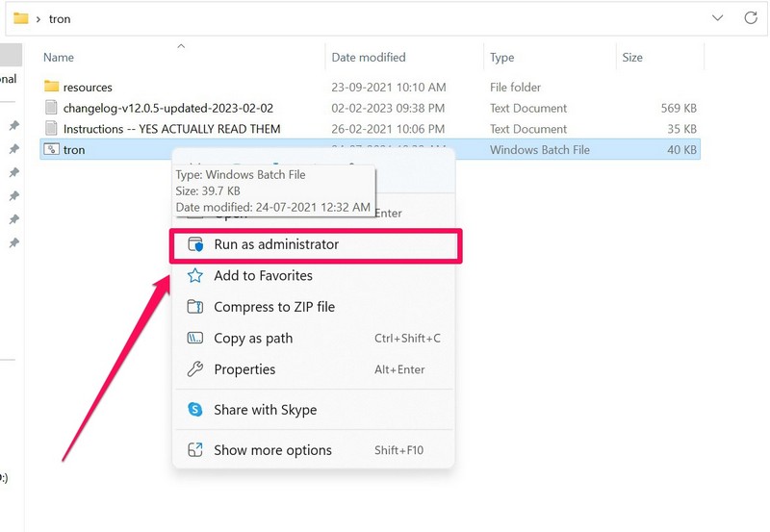Click the tron batch file icon
Viewport: 770px width, 532px height.
coord(52,150)
